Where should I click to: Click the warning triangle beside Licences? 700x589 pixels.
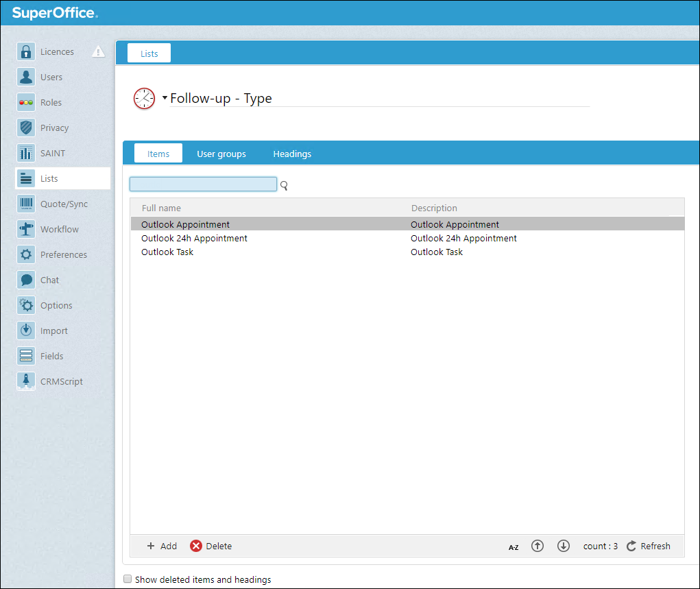coord(98,51)
